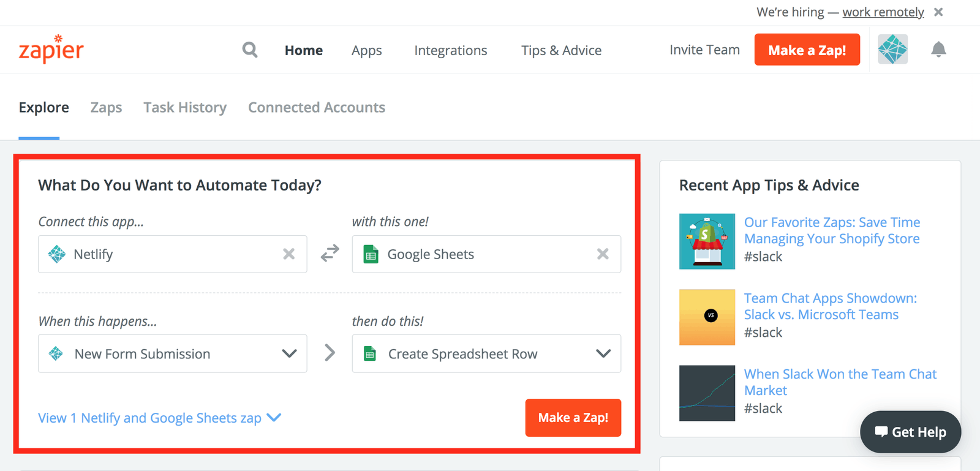Open the Apps menu item
Viewport: 980px width, 471px height.
point(366,50)
